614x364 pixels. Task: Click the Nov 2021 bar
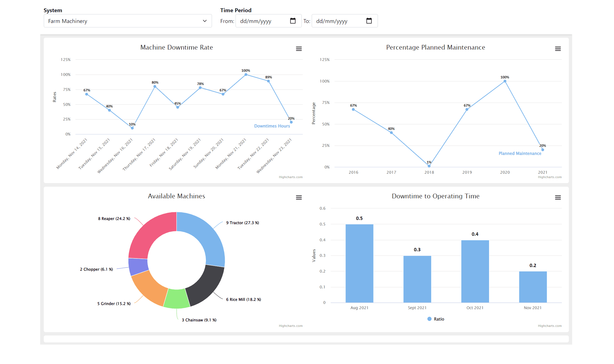(x=533, y=287)
